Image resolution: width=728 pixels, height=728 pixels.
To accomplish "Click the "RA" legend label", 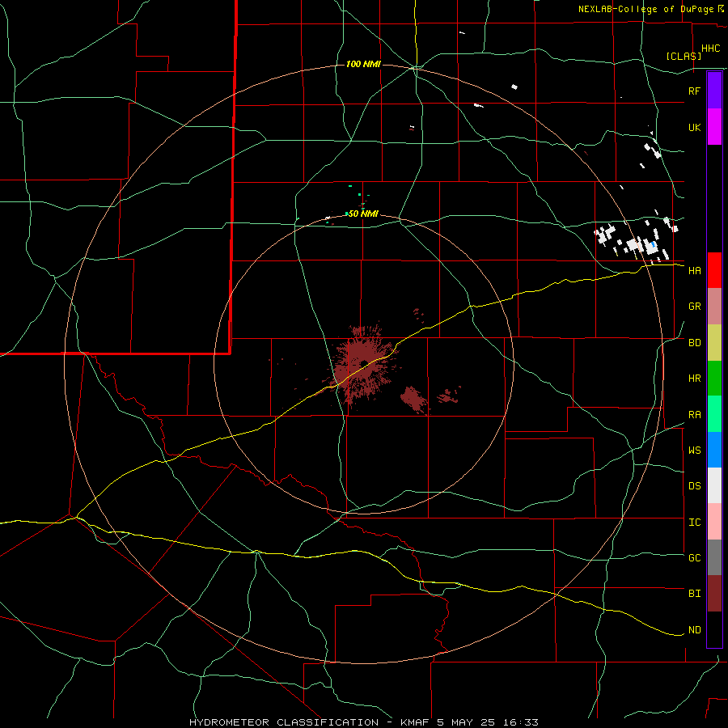I will coord(694,415).
